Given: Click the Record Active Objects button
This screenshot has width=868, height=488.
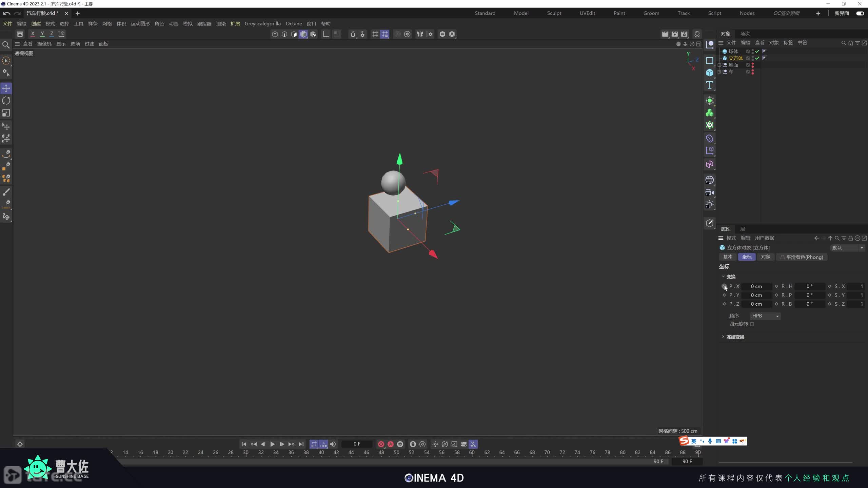Looking at the screenshot, I should [x=381, y=444].
